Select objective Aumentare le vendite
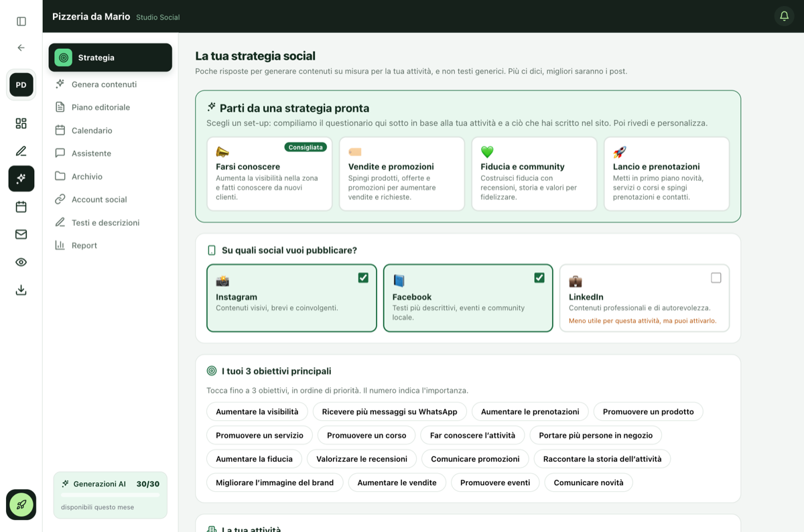The height and width of the screenshot is (532, 804). click(397, 482)
